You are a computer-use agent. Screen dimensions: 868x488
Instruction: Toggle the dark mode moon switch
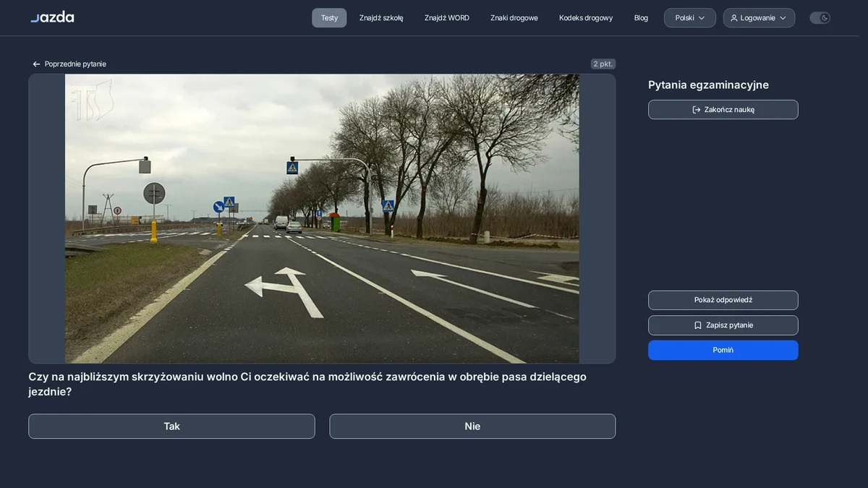click(820, 18)
